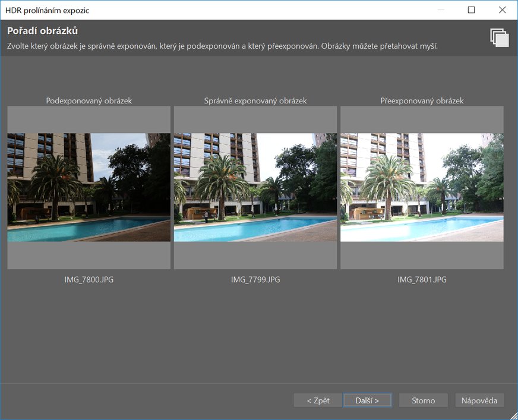Viewport: 518px width, 420px height.
Task: Select the correctly exposed middle thumbnail
Action: (x=255, y=187)
